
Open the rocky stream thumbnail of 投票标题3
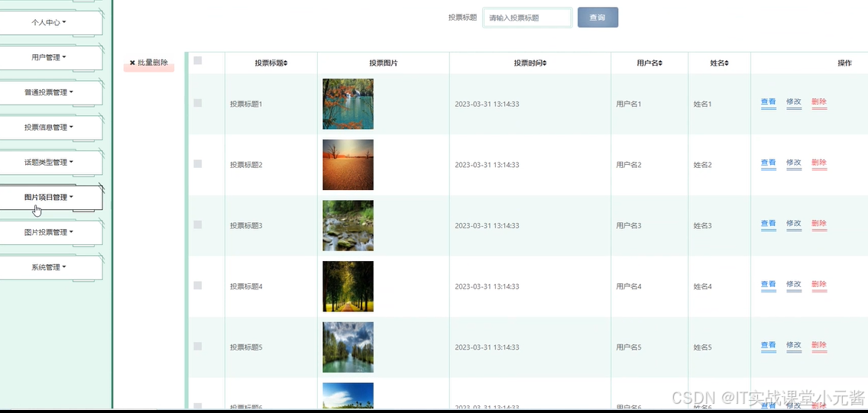348,225
